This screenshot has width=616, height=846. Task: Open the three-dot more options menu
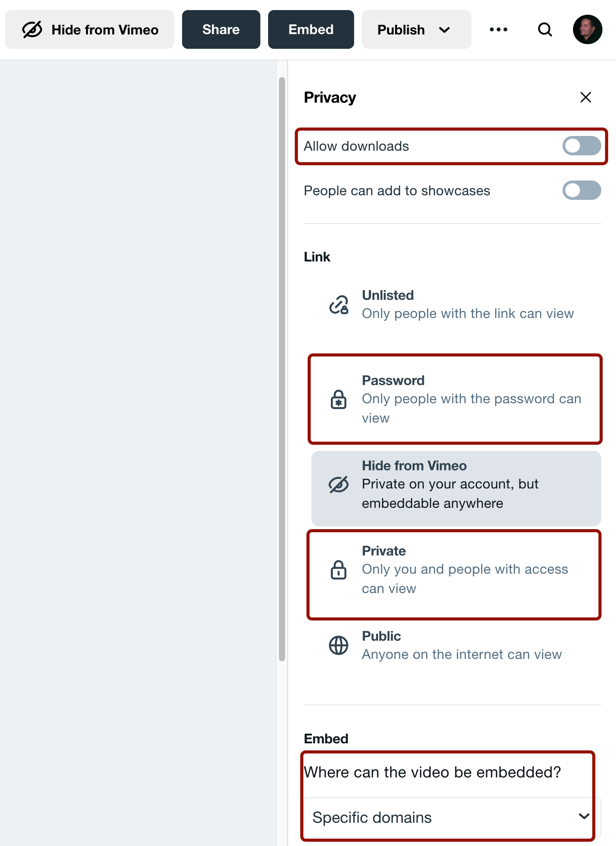(x=498, y=29)
